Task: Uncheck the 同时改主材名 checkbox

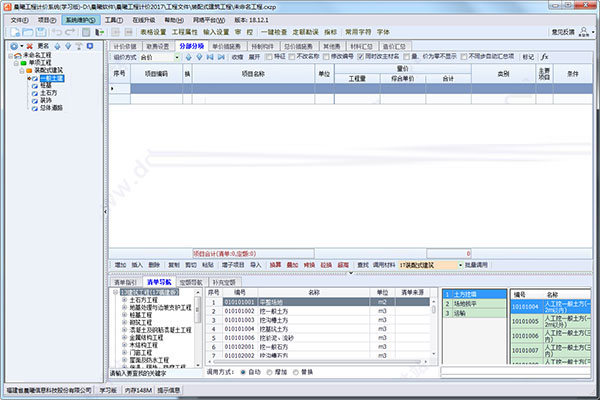Action: coord(360,57)
